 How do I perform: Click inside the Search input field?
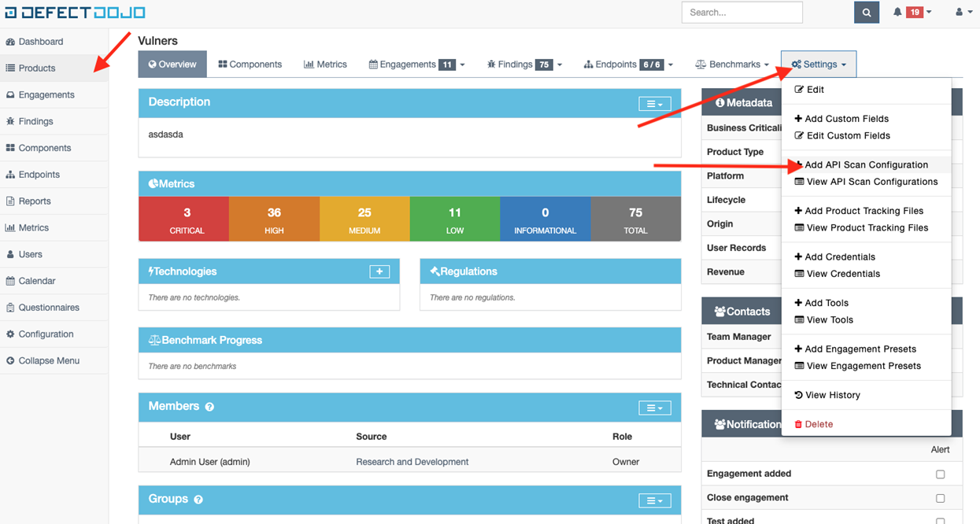pos(741,13)
